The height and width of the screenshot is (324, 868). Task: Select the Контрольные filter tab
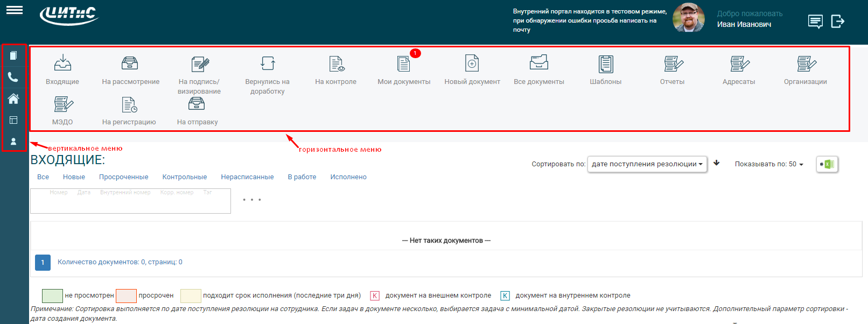click(x=184, y=177)
